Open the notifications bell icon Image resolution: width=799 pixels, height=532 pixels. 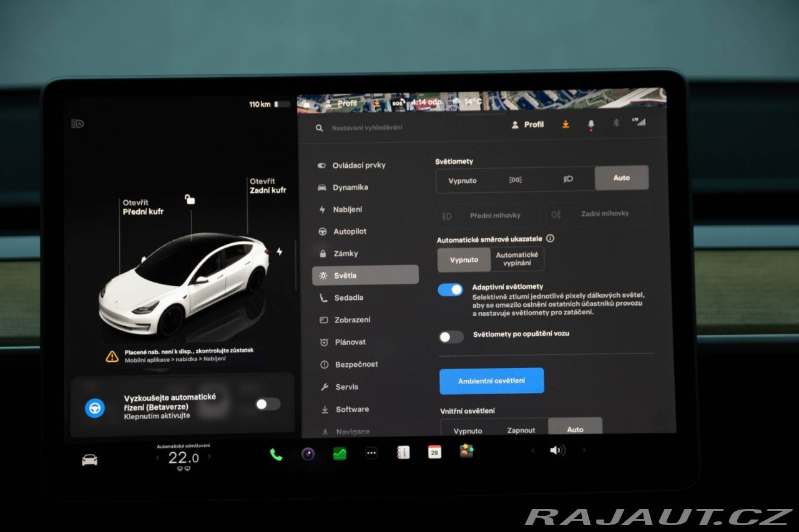(x=591, y=125)
